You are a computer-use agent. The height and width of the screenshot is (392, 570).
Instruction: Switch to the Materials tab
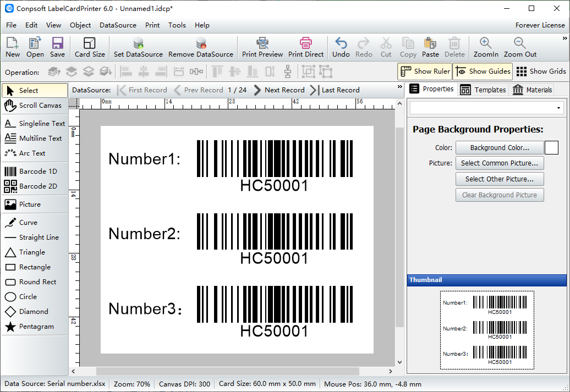tap(532, 90)
